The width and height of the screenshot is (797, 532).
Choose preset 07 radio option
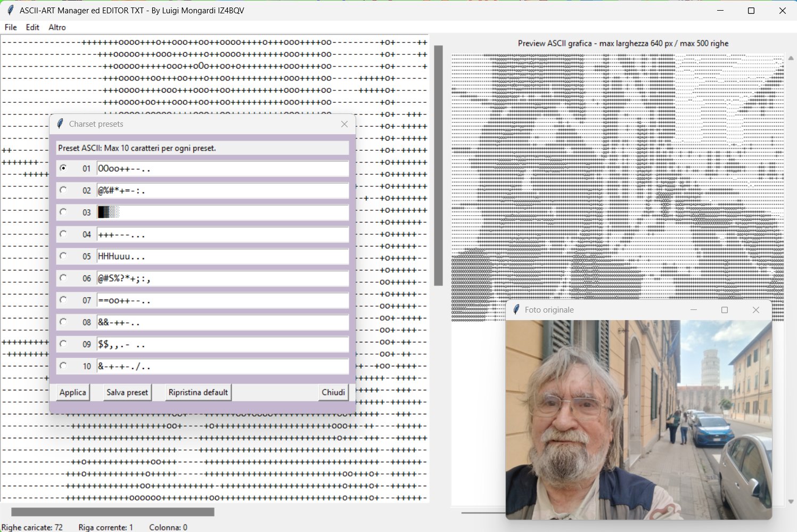pyautogui.click(x=63, y=300)
